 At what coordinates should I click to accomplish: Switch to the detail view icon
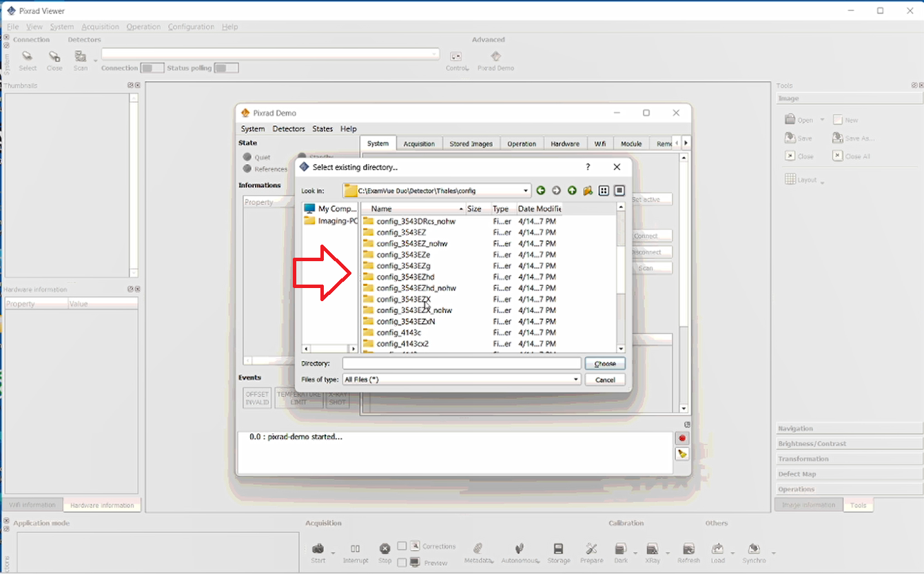(619, 191)
